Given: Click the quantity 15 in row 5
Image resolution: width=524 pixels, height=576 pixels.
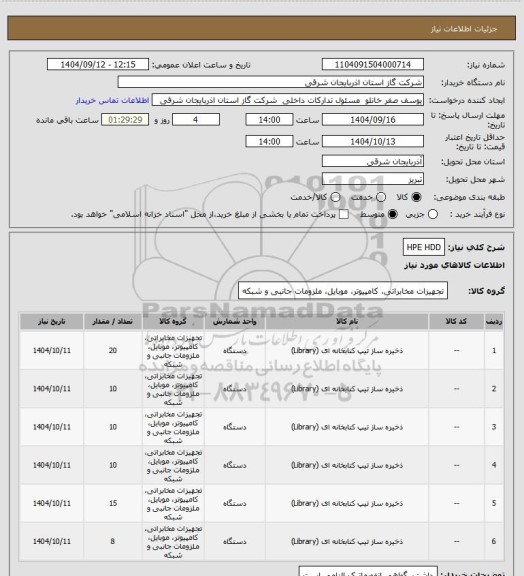Looking at the screenshot, I should click(112, 503).
